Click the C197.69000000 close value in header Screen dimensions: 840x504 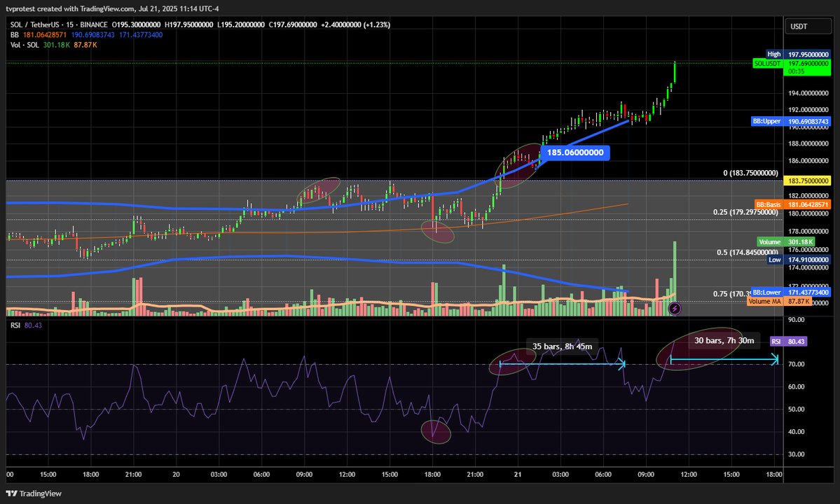point(293,24)
